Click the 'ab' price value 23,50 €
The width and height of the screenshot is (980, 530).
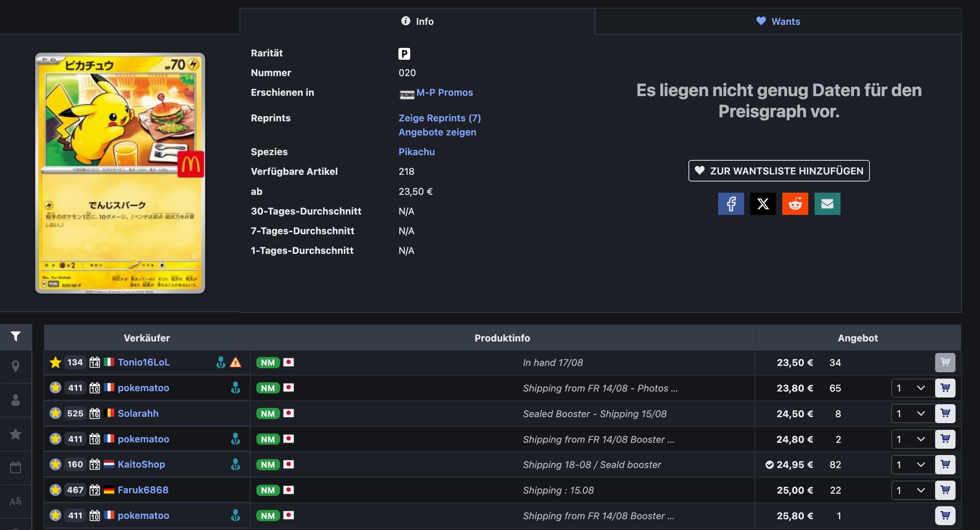point(415,191)
